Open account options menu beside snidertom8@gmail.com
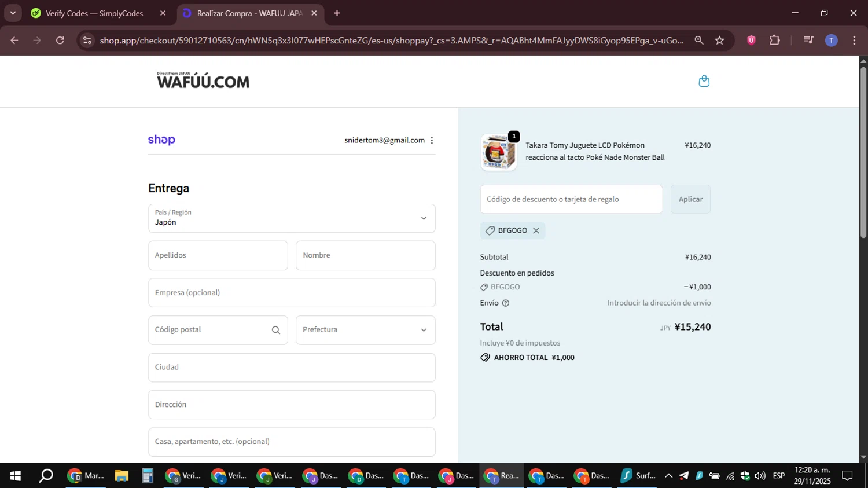The height and width of the screenshot is (488, 868). click(x=432, y=140)
